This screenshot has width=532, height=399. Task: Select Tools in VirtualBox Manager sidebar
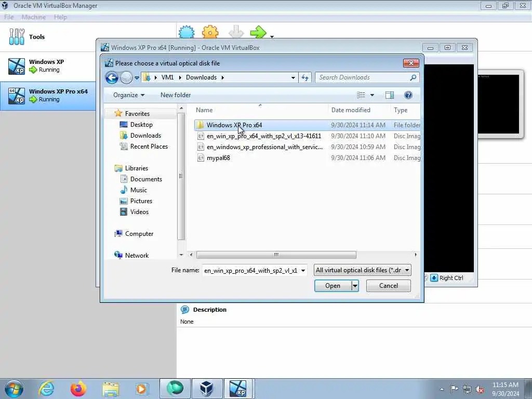(x=47, y=37)
